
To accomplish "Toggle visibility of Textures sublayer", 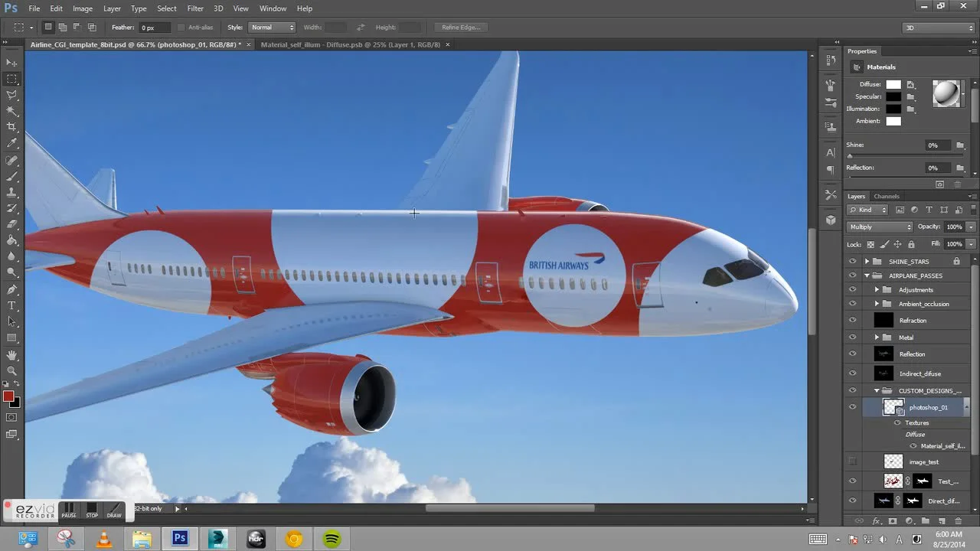I will point(898,422).
